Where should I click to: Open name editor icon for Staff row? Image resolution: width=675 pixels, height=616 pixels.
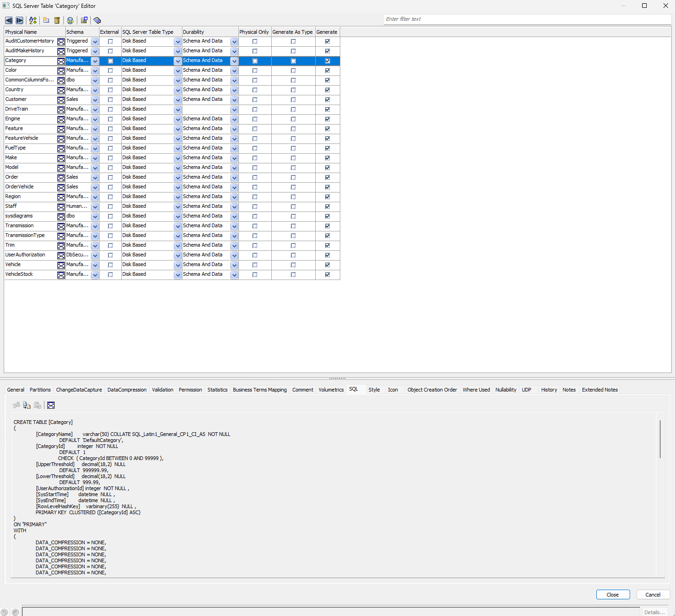click(x=61, y=207)
